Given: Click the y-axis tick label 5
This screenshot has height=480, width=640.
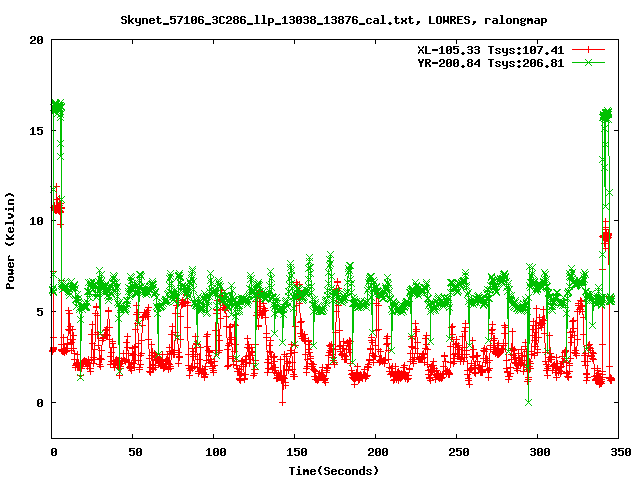Looking at the screenshot, I should 40,312.
